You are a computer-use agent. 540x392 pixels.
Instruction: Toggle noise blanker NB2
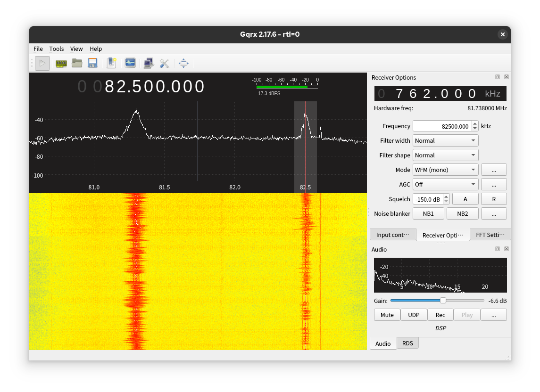point(462,214)
